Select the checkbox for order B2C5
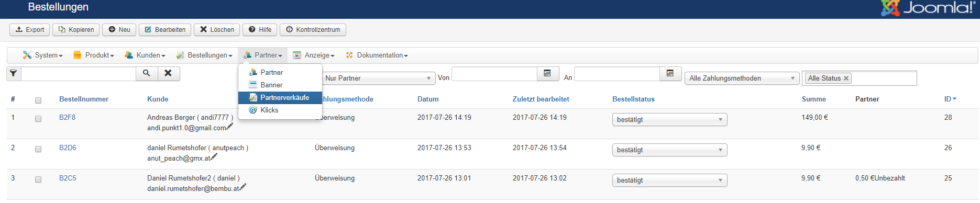 [x=38, y=179]
